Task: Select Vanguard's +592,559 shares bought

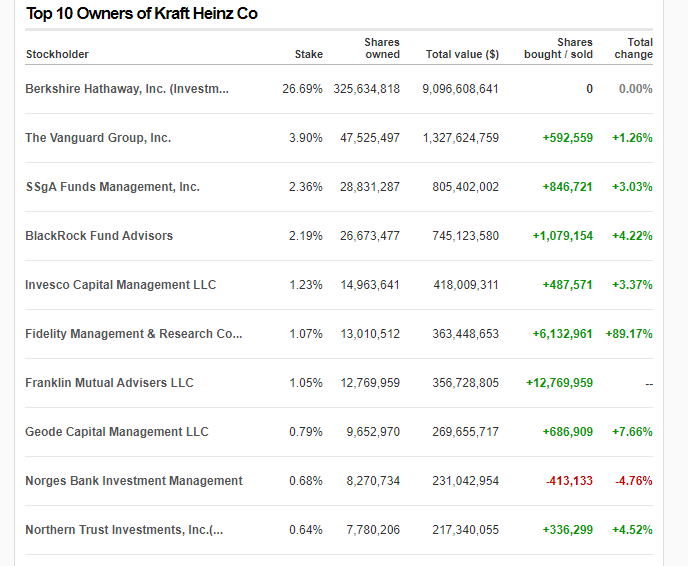Action: pyautogui.click(x=568, y=138)
